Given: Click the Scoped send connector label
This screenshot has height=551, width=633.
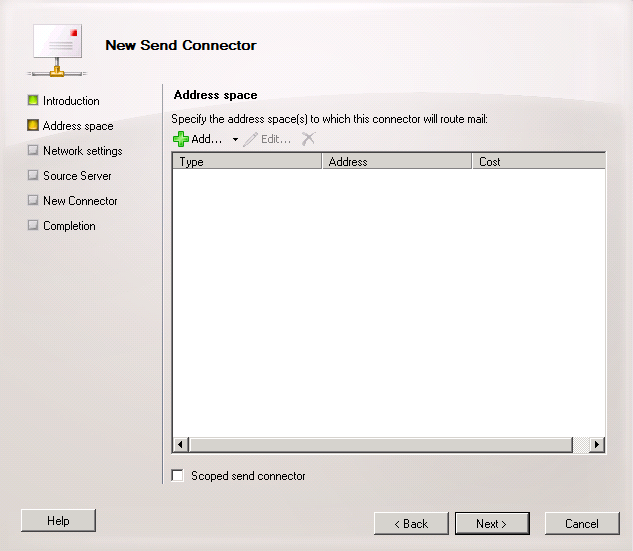Looking at the screenshot, I should 248,476.
